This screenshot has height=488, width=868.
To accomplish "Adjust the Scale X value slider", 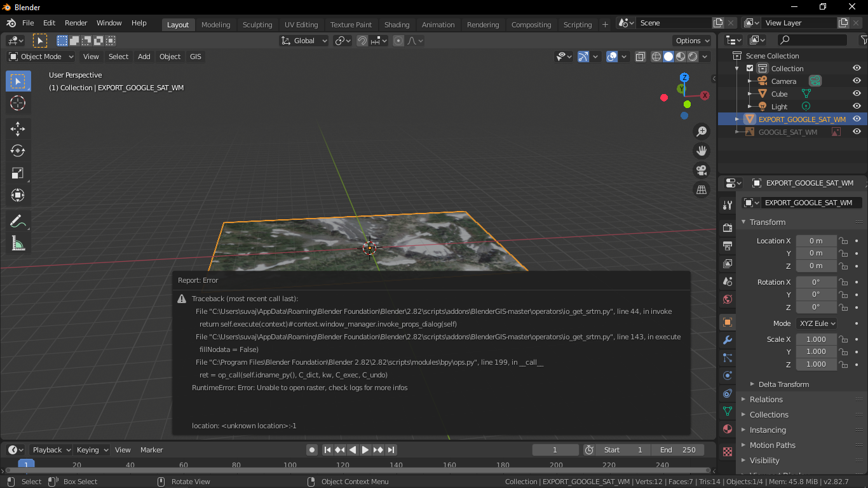I will 816,339.
